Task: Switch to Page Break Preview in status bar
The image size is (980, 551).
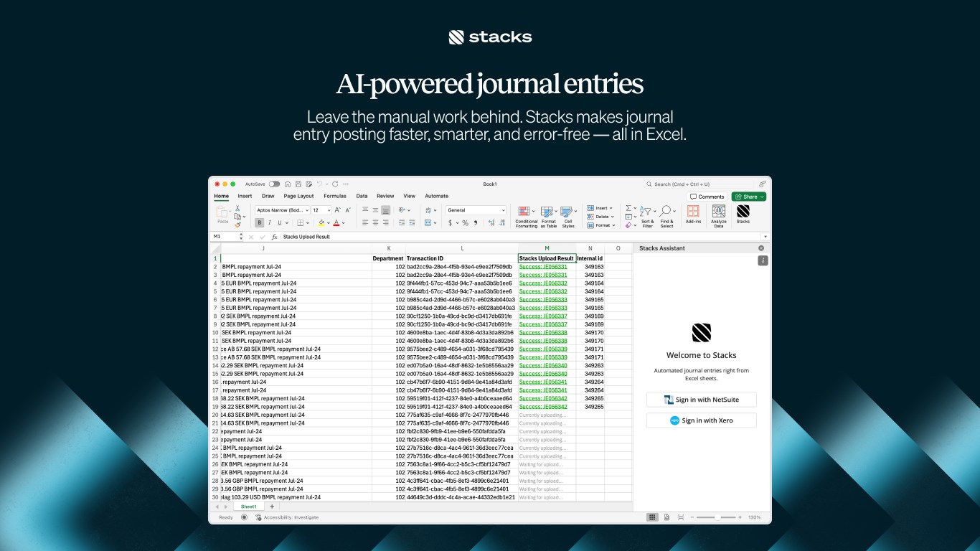Action: click(681, 517)
